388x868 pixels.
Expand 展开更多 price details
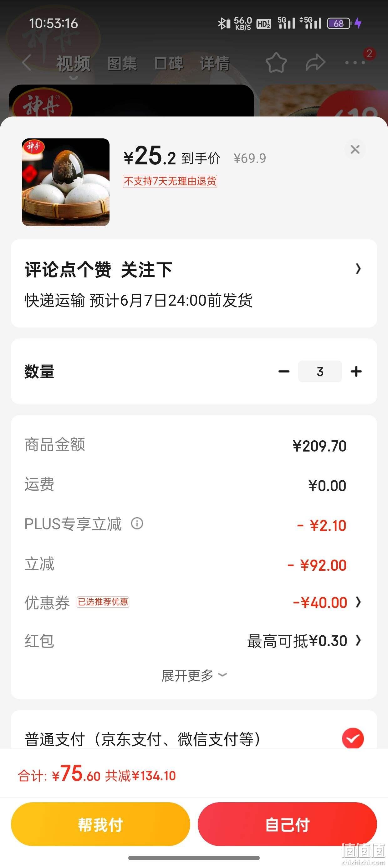point(194,675)
